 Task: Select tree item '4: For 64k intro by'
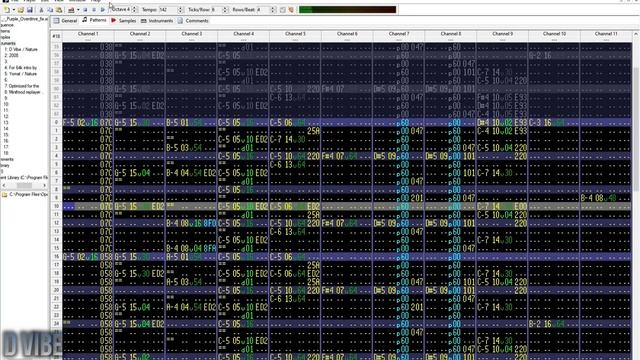point(20,67)
